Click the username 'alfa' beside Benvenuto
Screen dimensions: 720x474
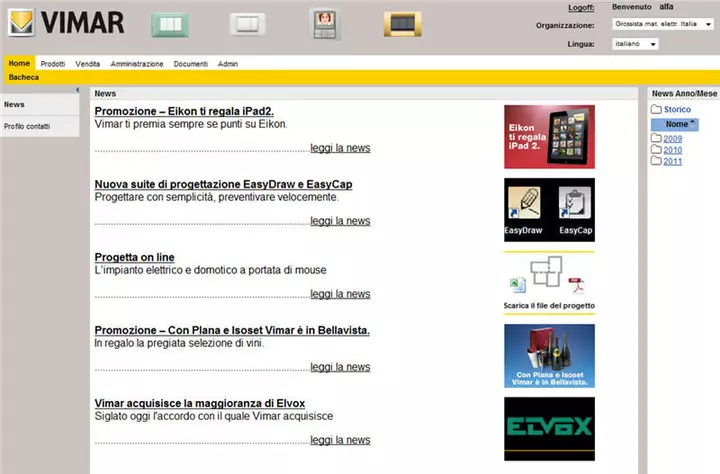coord(666,7)
